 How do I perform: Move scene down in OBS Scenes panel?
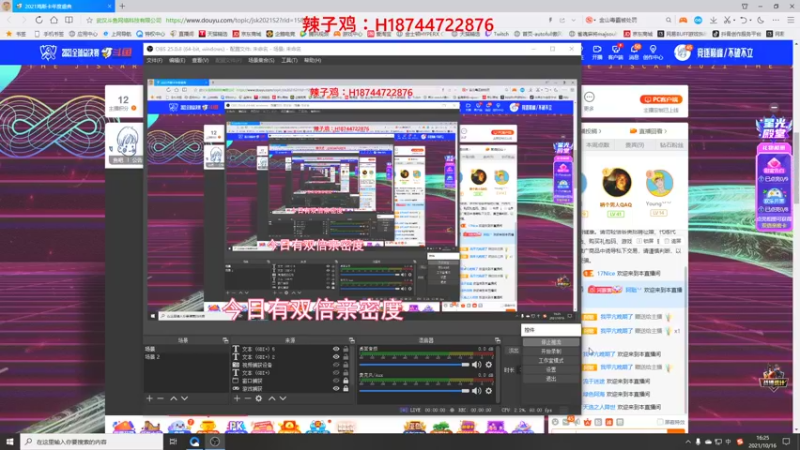(184, 398)
